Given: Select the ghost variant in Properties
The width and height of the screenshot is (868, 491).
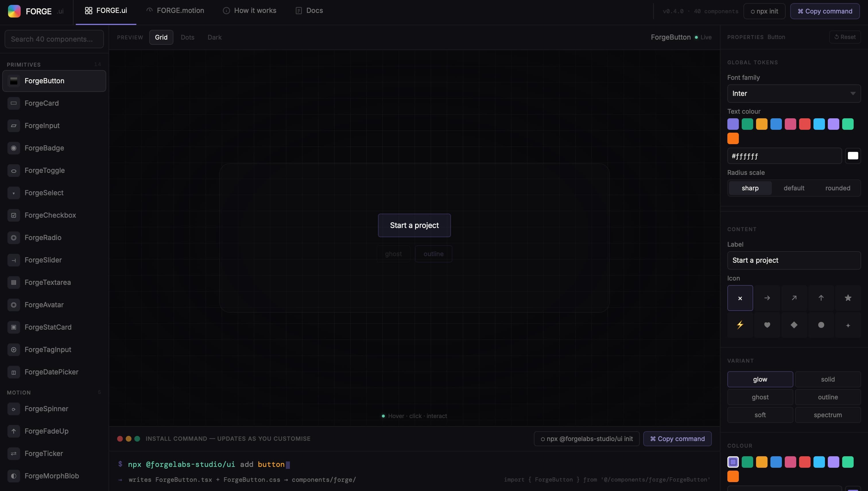Looking at the screenshot, I should (x=760, y=397).
